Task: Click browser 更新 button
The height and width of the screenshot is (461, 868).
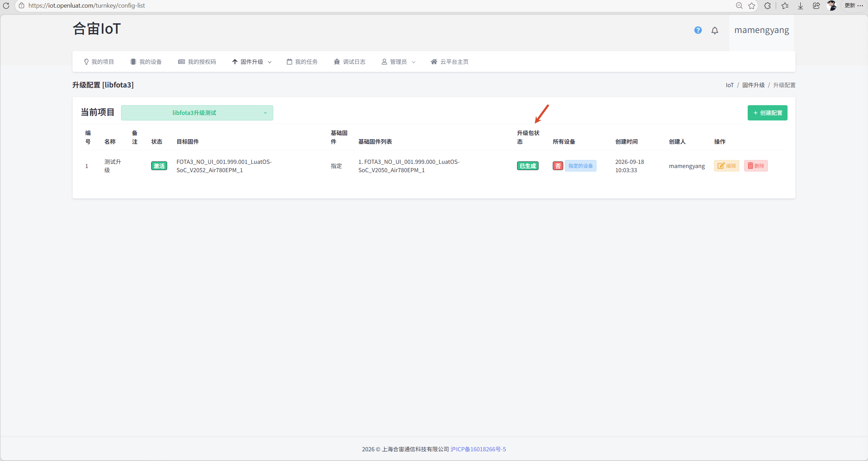Action: (854, 6)
